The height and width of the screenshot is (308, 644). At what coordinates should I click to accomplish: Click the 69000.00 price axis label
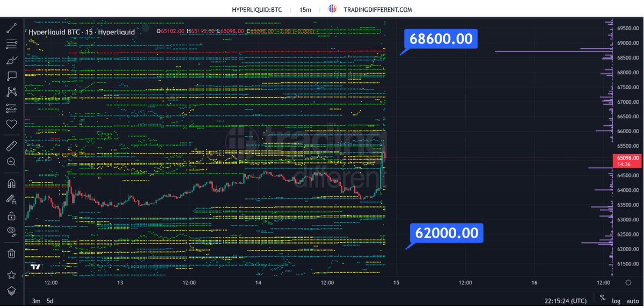[x=628, y=43]
